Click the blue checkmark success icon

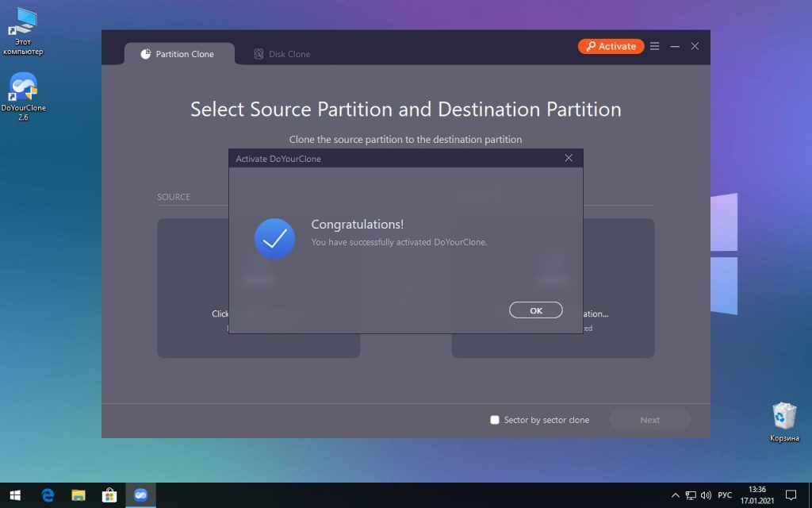click(x=274, y=238)
